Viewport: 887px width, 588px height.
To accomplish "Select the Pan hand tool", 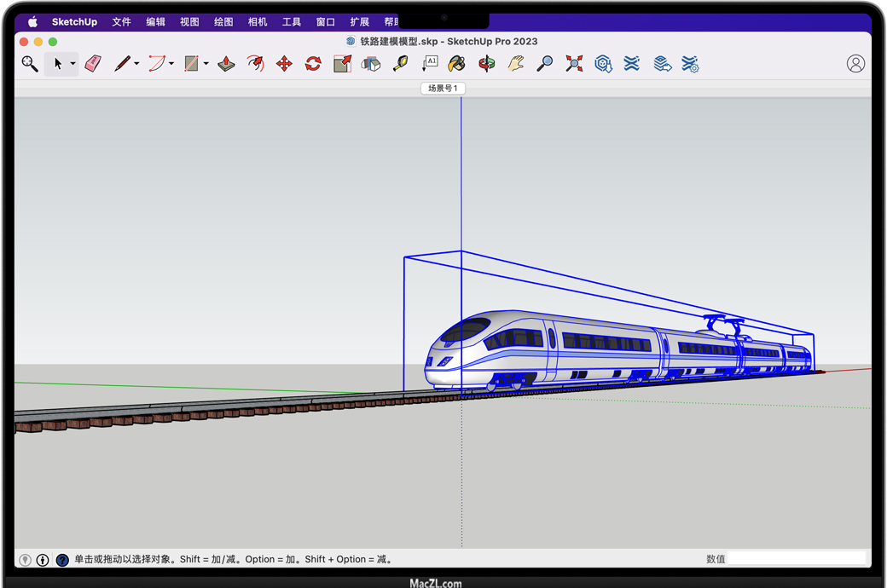I will (515, 64).
